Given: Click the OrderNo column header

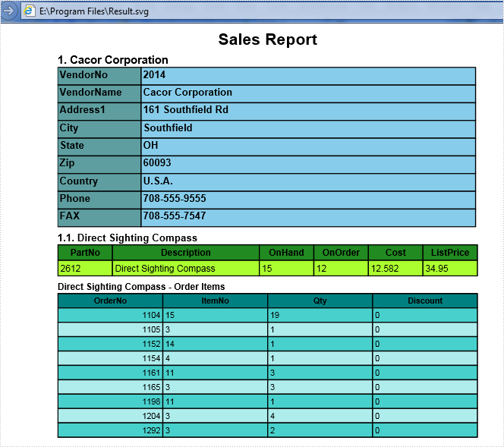Looking at the screenshot, I should click(110, 301).
